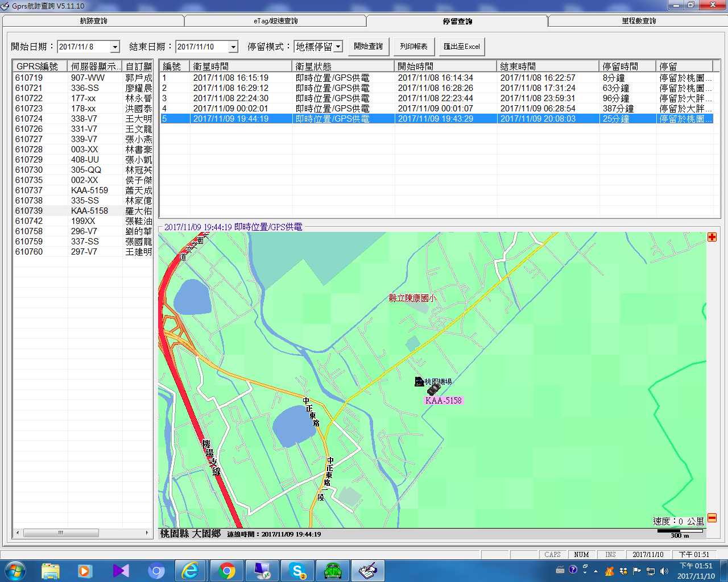Click action center flag icon in tray
The width and height of the screenshot is (728, 582).
click(637, 571)
